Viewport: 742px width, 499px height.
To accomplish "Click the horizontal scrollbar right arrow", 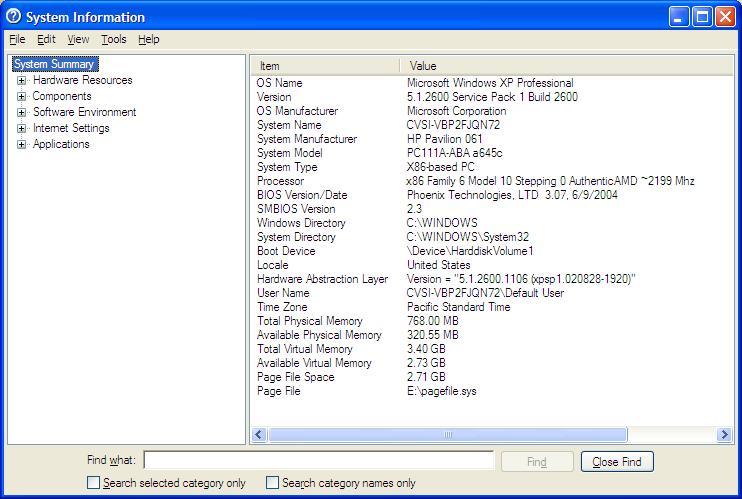I will tap(724, 435).
